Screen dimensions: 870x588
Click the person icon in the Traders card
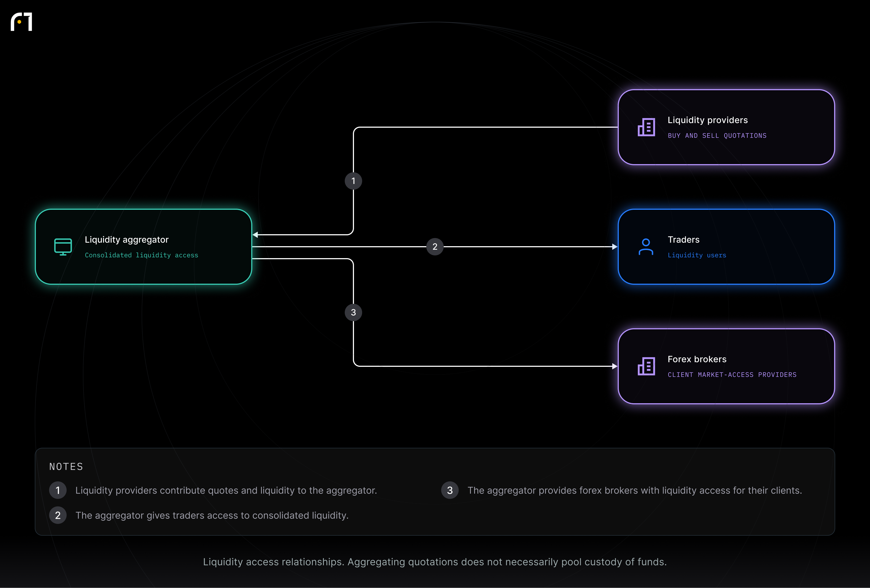click(646, 247)
